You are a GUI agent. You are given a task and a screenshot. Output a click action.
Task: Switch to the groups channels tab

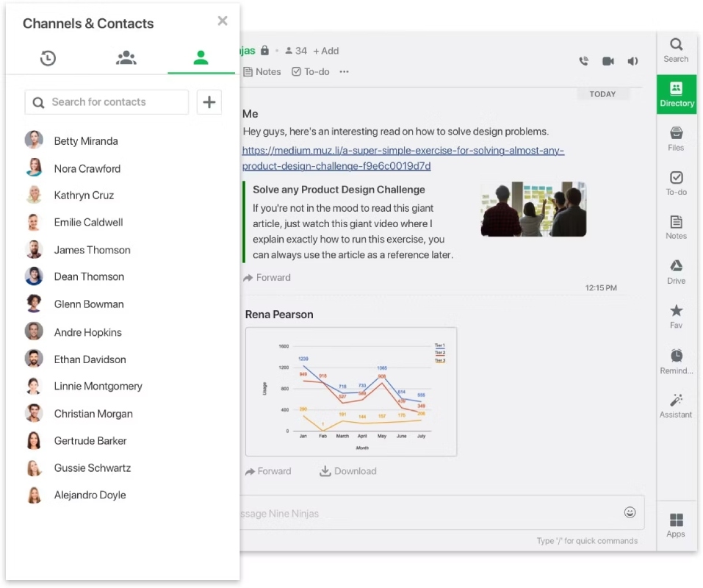126,58
